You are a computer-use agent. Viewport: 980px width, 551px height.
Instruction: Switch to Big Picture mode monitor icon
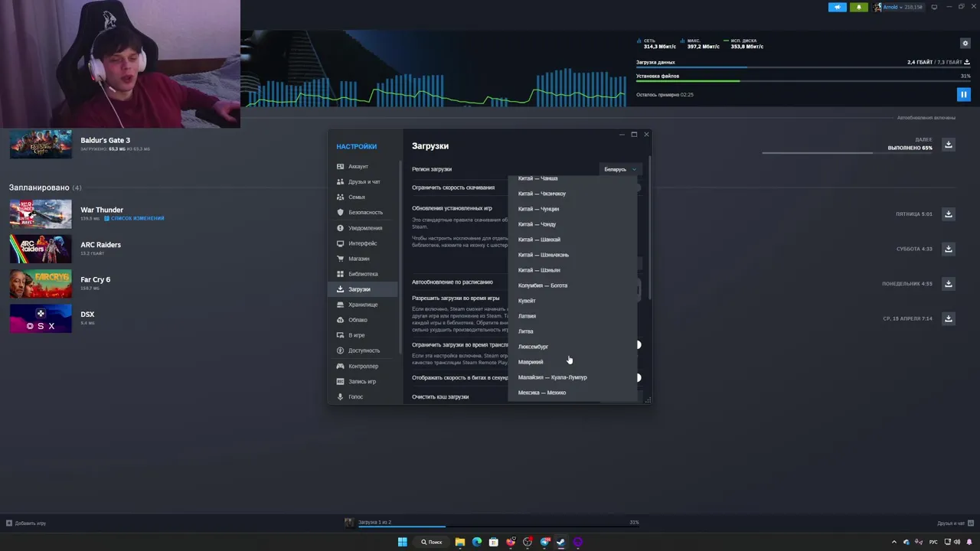tap(934, 7)
